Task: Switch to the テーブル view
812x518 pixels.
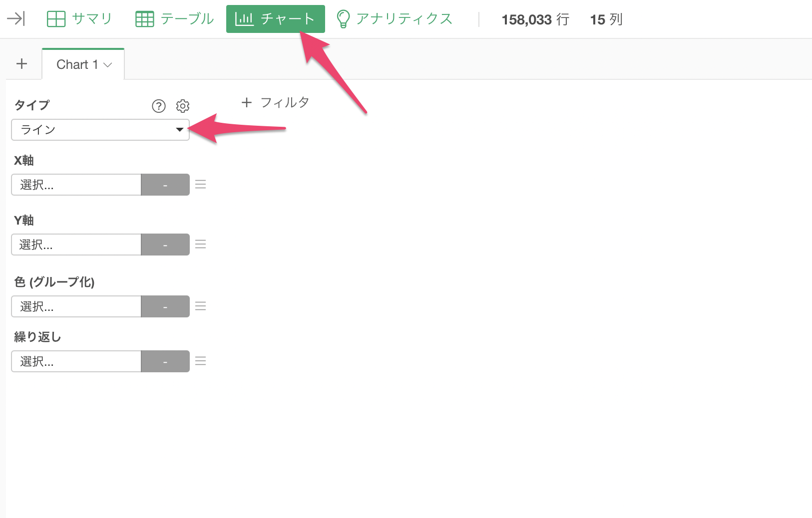Action: tap(175, 19)
